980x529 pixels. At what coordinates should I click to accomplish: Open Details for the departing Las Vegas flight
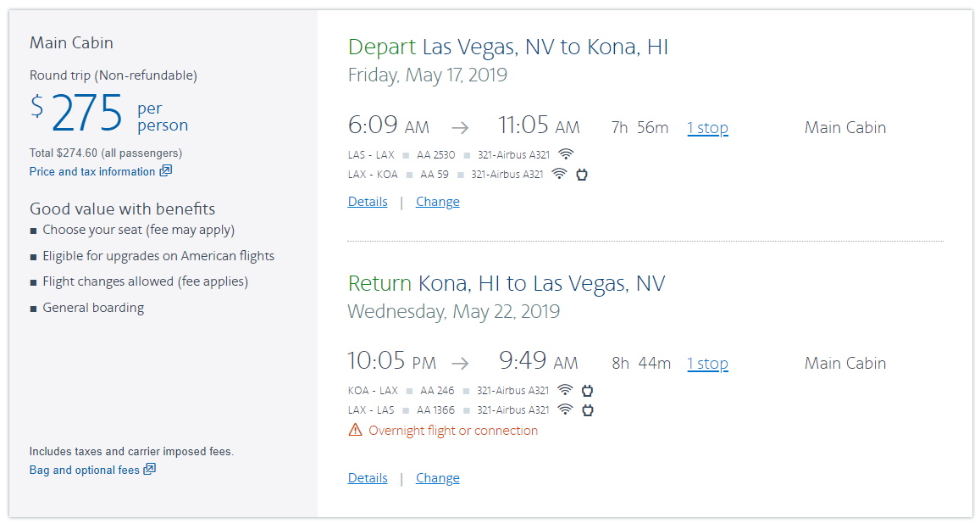tap(368, 202)
